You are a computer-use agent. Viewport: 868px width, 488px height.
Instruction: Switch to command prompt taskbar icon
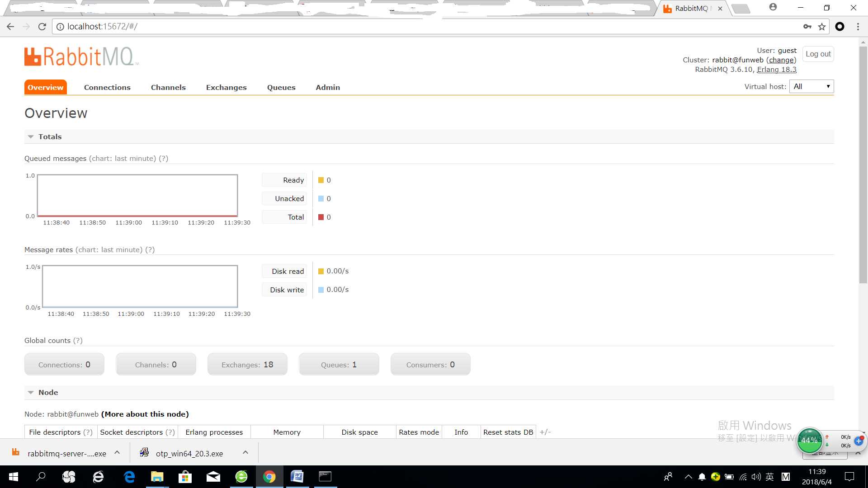[x=325, y=477]
